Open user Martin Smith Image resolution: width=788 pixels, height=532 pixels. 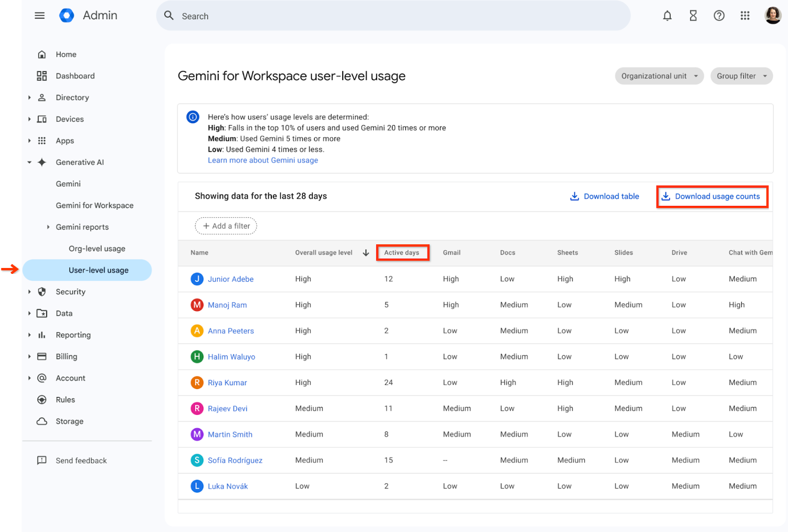coord(230,434)
